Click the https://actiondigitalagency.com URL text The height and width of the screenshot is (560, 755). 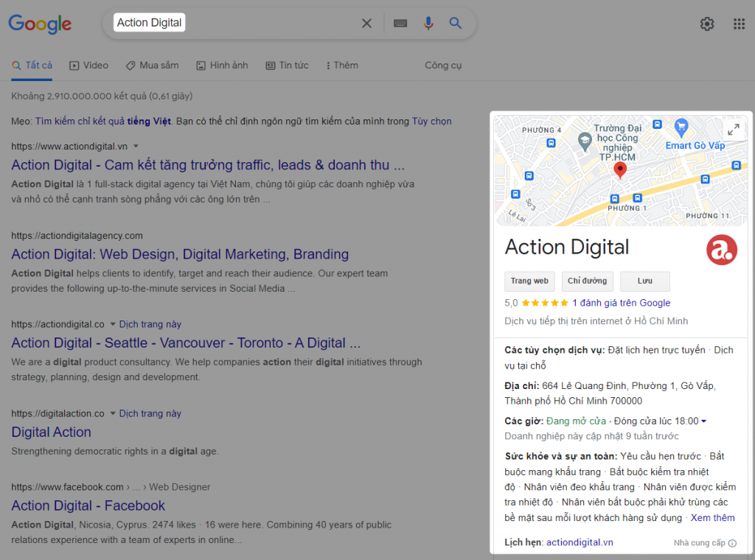(x=77, y=236)
